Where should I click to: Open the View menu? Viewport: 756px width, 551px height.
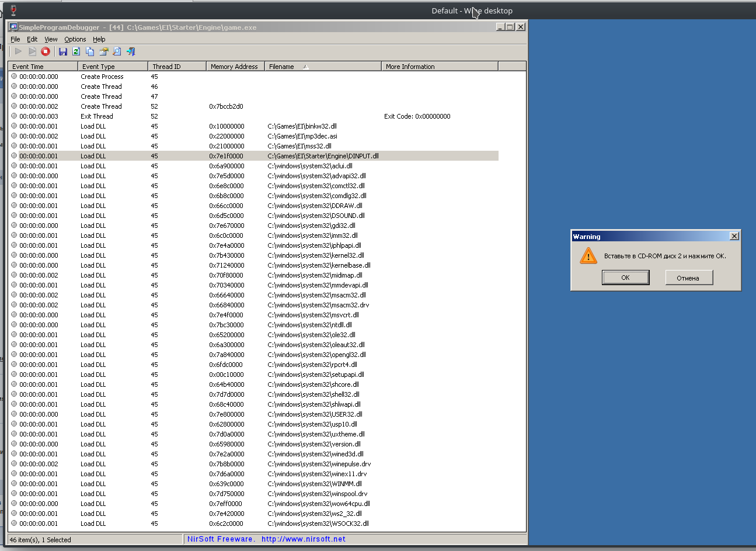point(51,39)
